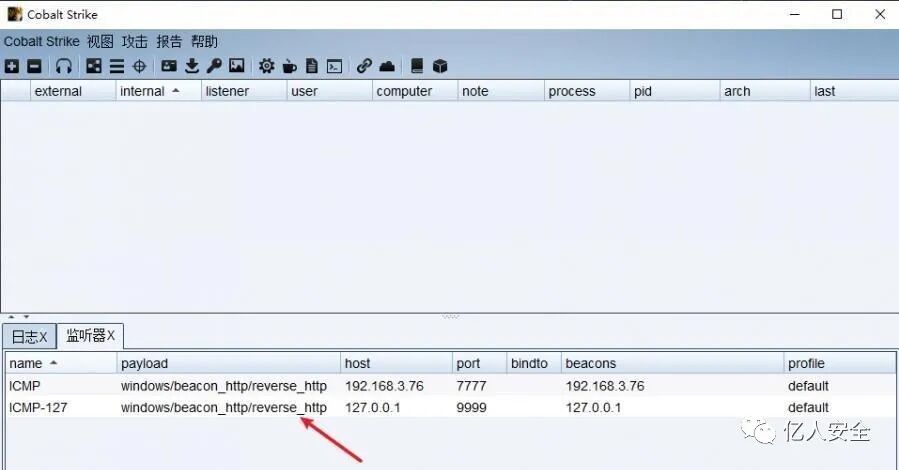Generate Windows executable via gear icon
The image size is (899, 470).
pos(266,66)
